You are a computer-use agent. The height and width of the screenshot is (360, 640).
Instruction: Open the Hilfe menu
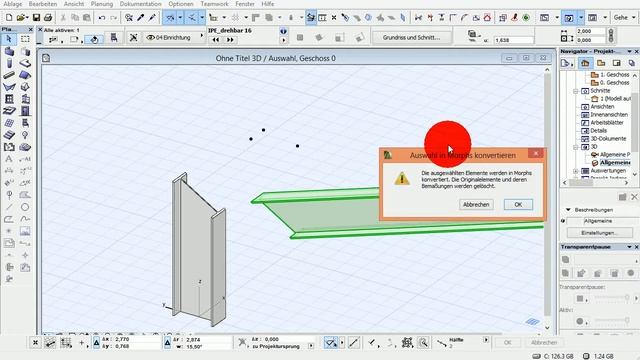[267, 4]
